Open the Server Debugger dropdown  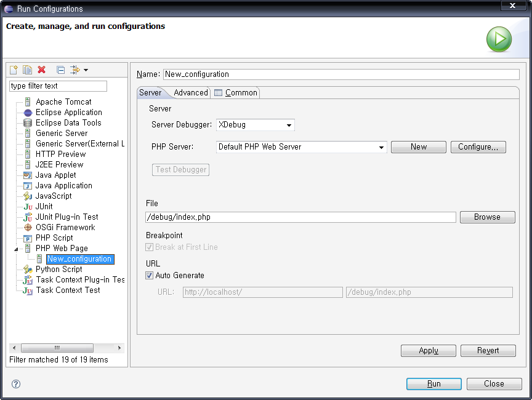(255, 125)
